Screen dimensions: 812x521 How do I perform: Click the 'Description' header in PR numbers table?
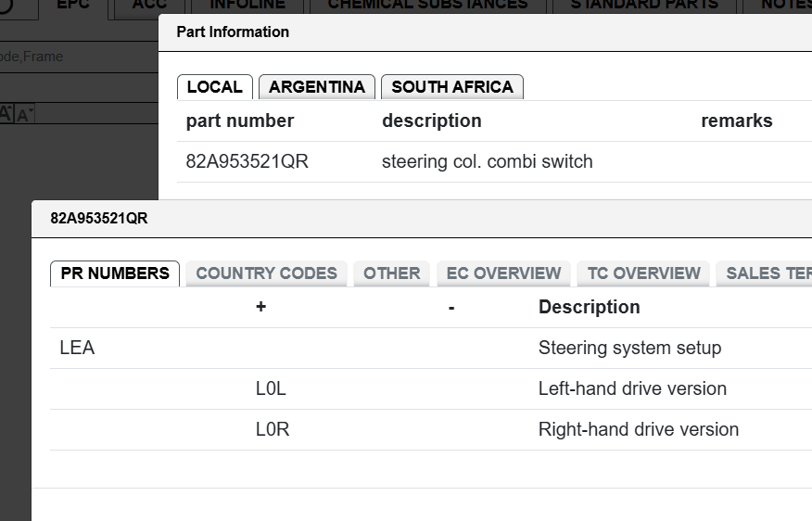click(x=590, y=307)
